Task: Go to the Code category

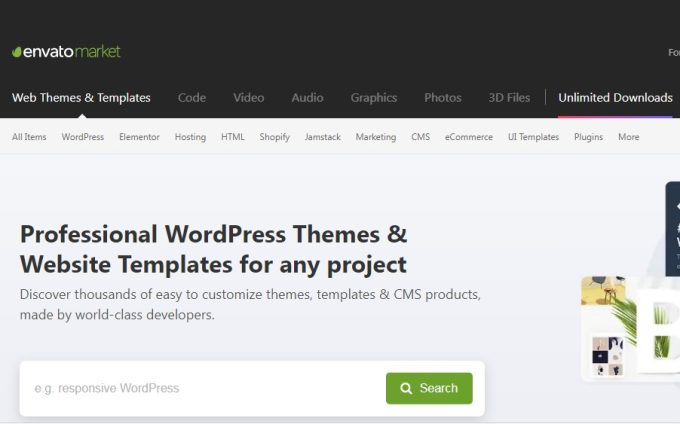Action: [192, 98]
